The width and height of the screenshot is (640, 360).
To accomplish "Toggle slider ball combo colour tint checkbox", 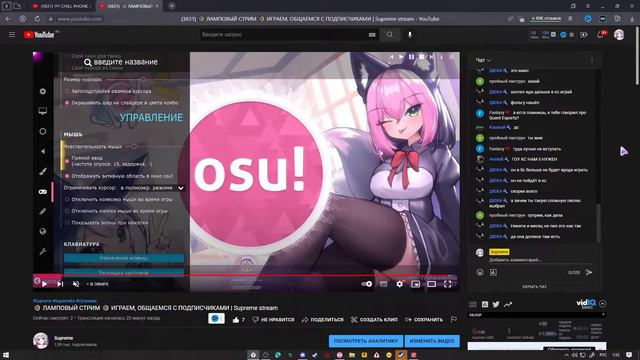I will [x=67, y=103].
